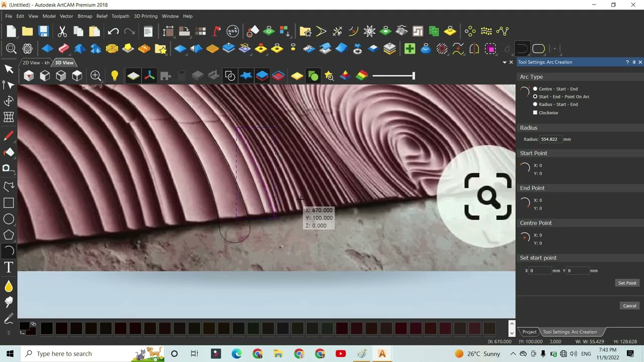The height and width of the screenshot is (362, 644).
Task: Select the Create Arc tool
Action: [x=9, y=251]
